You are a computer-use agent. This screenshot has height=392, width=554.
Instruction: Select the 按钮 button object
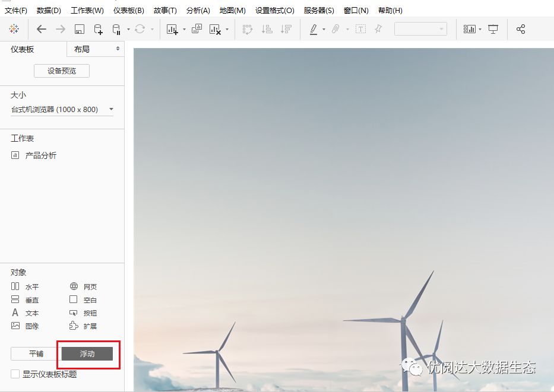(x=83, y=313)
